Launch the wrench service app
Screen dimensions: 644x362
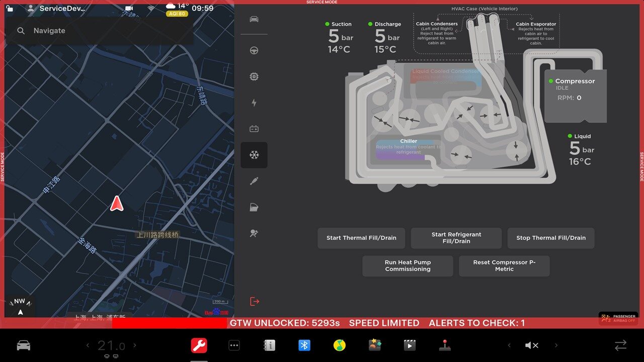[x=199, y=345]
